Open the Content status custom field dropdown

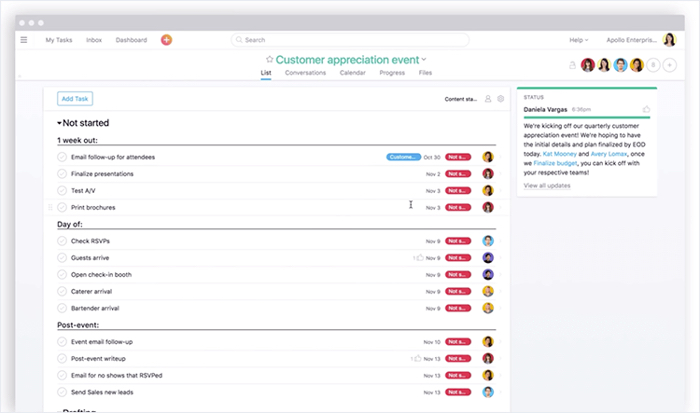[x=460, y=99]
